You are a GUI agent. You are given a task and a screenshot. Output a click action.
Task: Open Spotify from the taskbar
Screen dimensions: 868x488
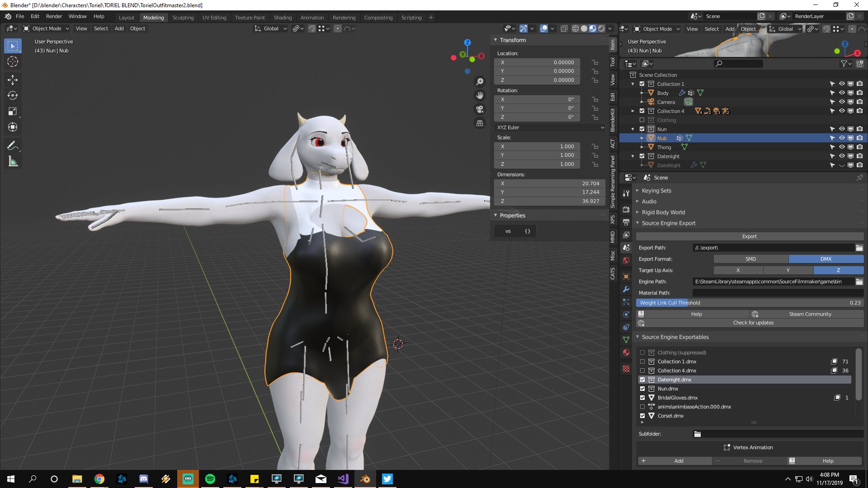210,479
